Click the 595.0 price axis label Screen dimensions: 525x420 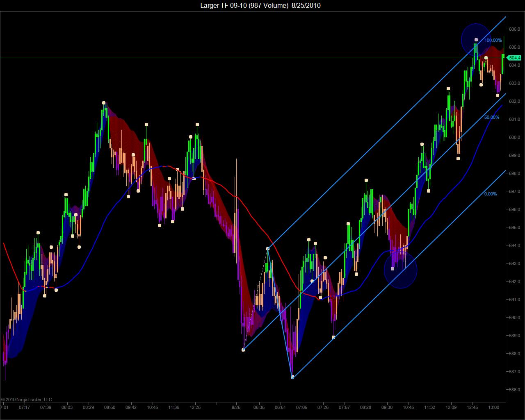pyautogui.click(x=514, y=227)
